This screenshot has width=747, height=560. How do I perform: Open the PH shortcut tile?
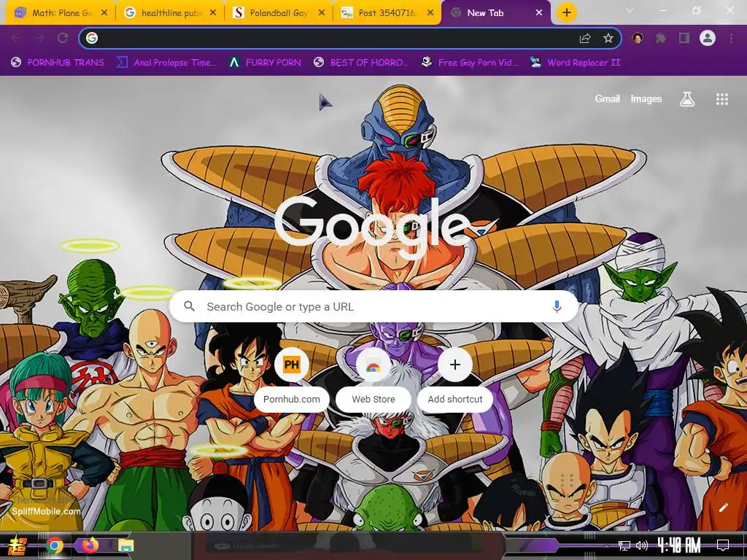(x=292, y=365)
